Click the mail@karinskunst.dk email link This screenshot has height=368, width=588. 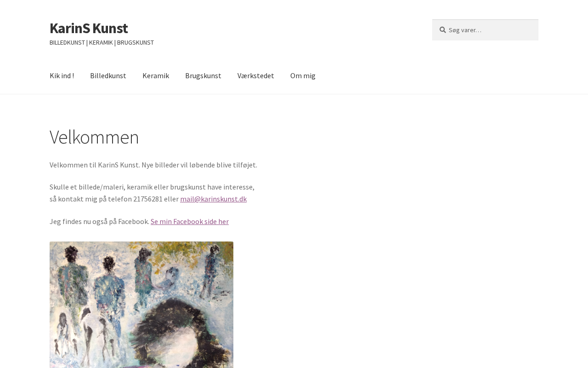pyautogui.click(x=213, y=199)
